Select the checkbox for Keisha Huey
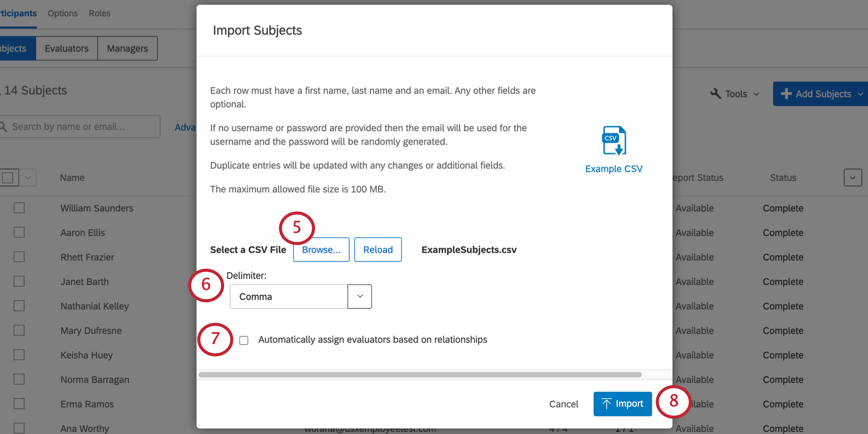This screenshot has height=434, width=868. (19, 355)
